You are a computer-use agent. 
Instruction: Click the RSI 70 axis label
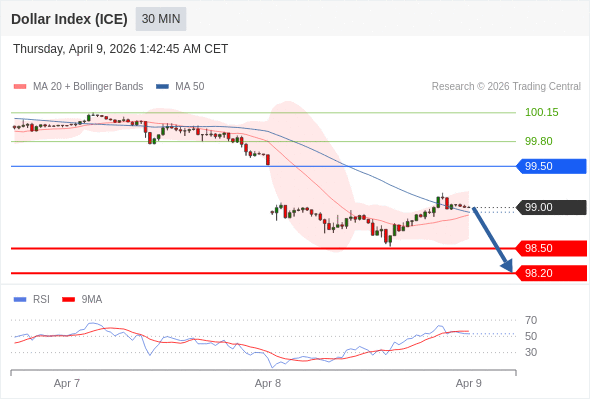pyautogui.click(x=531, y=320)
